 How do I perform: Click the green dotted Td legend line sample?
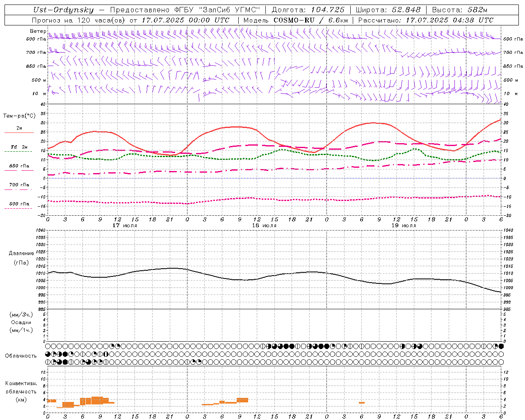[18, 151]
